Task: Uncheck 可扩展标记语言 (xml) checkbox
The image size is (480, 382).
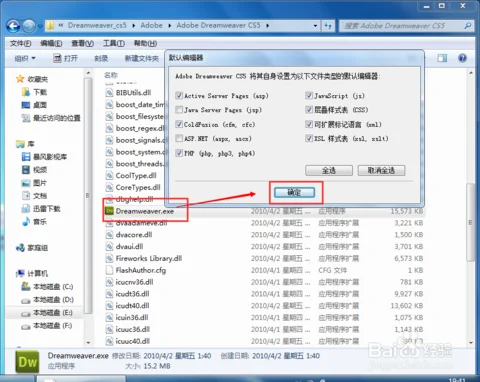Action: (x=309, y=124)
